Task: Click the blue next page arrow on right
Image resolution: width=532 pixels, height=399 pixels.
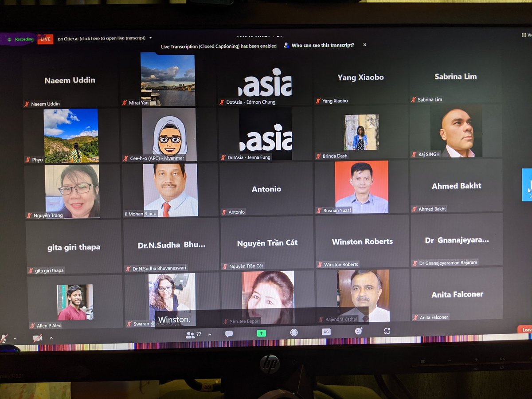Action: [x=527, y=184]
